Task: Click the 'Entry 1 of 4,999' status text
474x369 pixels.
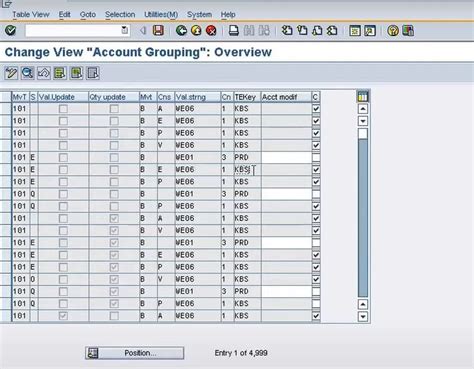Action: [241, 353]
